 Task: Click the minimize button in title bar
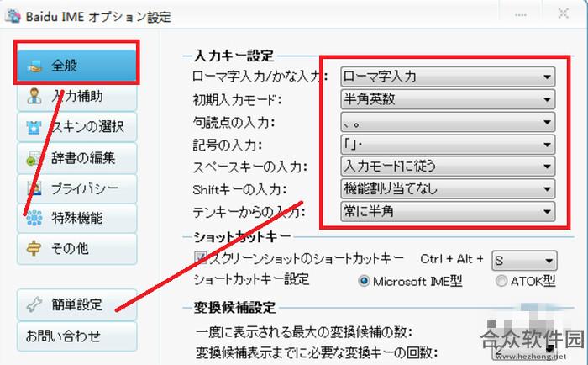(x=521, y=14)
